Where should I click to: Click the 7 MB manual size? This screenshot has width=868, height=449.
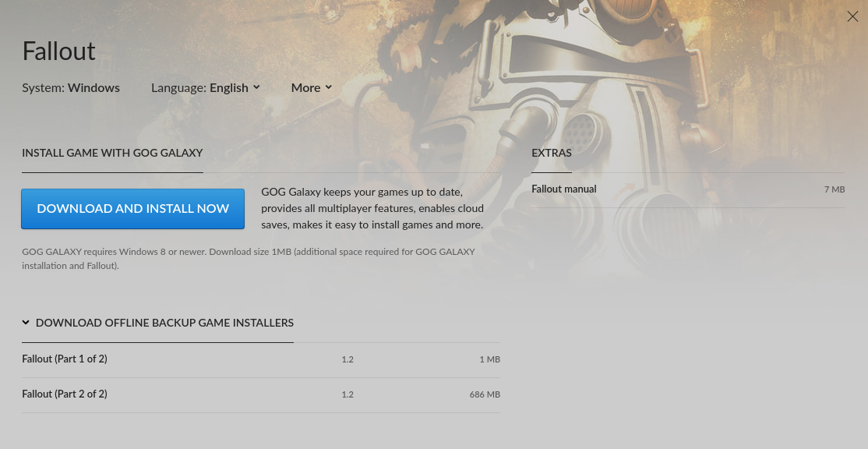tap(834, 189)
